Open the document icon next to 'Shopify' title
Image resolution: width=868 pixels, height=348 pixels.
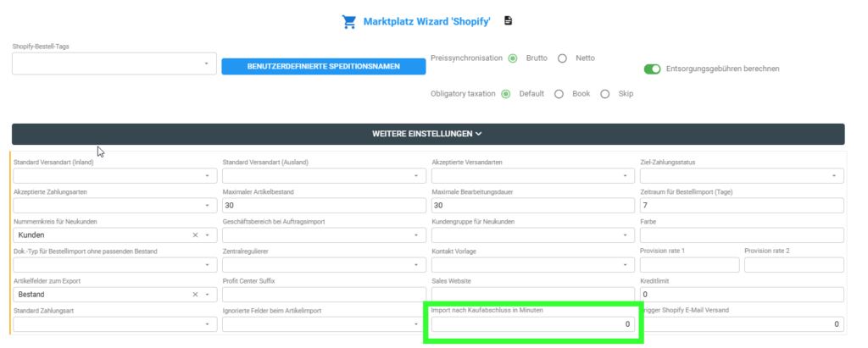click(x=509, y=21)
